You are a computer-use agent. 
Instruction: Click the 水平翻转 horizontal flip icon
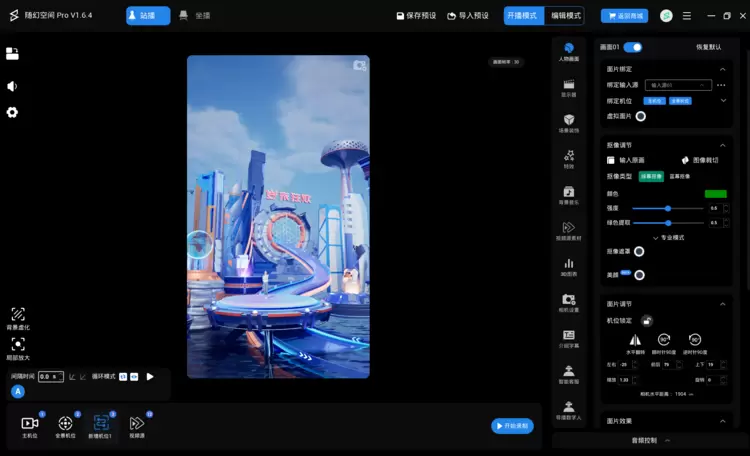click(x=634, y=340)
